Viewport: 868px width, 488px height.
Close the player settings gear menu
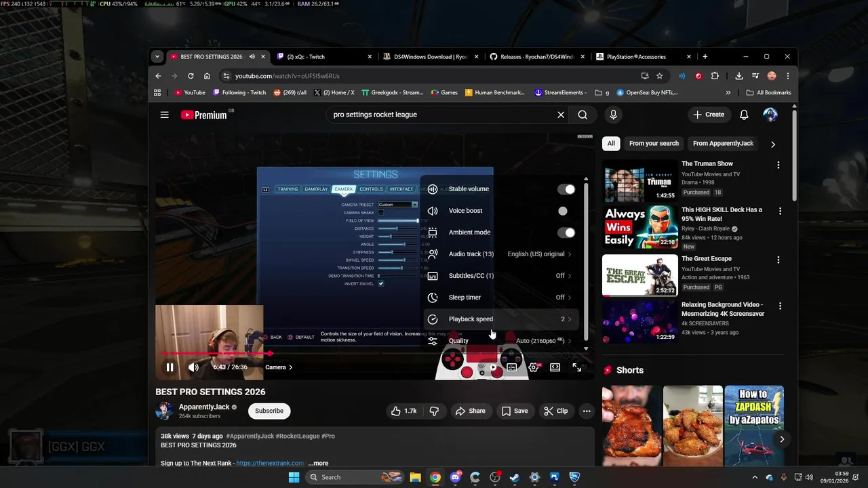point(534,367)
